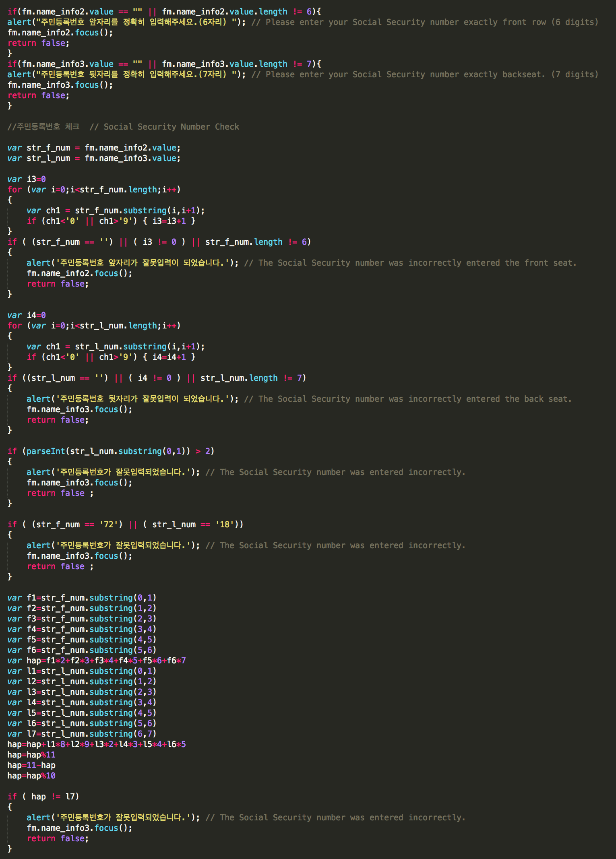Click condition 'str_l_num.length != 7'
The height and width of the screenshot is (859, 616).
pos(251,378)
